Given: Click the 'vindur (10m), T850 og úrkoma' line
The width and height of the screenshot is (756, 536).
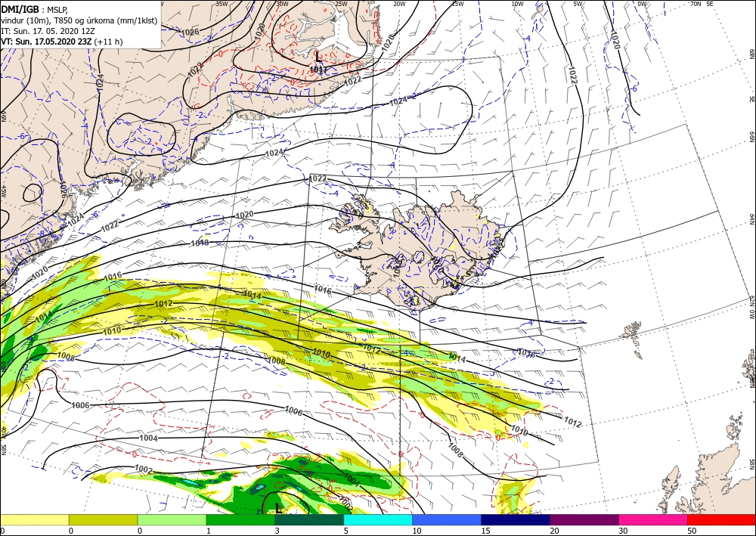Looking at the screenshot, I should (79, 20).
